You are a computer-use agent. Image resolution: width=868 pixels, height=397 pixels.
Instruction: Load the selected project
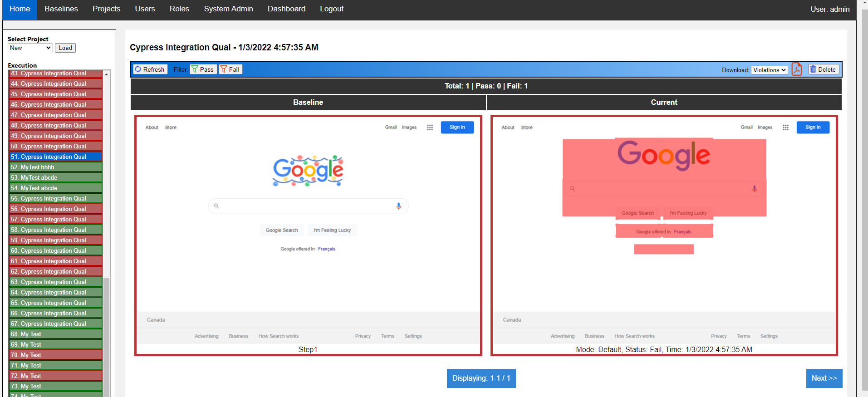[x=65, y=48]
